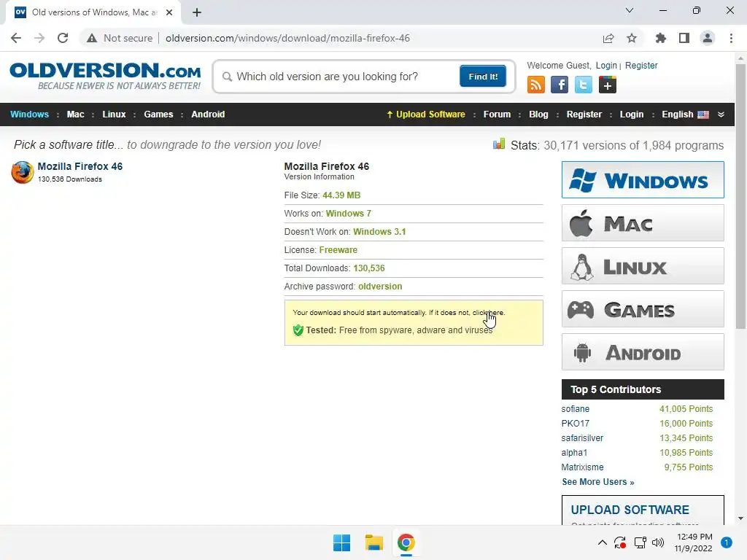Go to the Forum page
Screen dimensions: 747x560
[x=497, y=114]
